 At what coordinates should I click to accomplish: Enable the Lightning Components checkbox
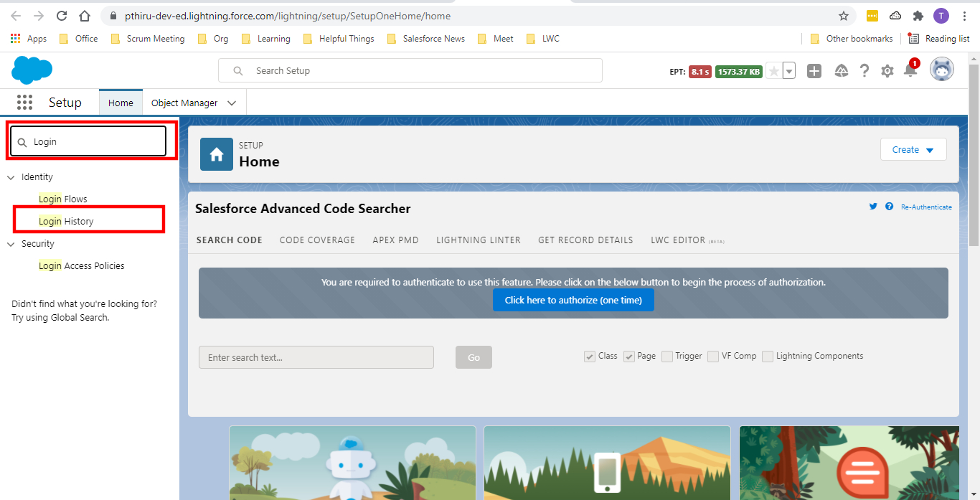tap(767, 356)
